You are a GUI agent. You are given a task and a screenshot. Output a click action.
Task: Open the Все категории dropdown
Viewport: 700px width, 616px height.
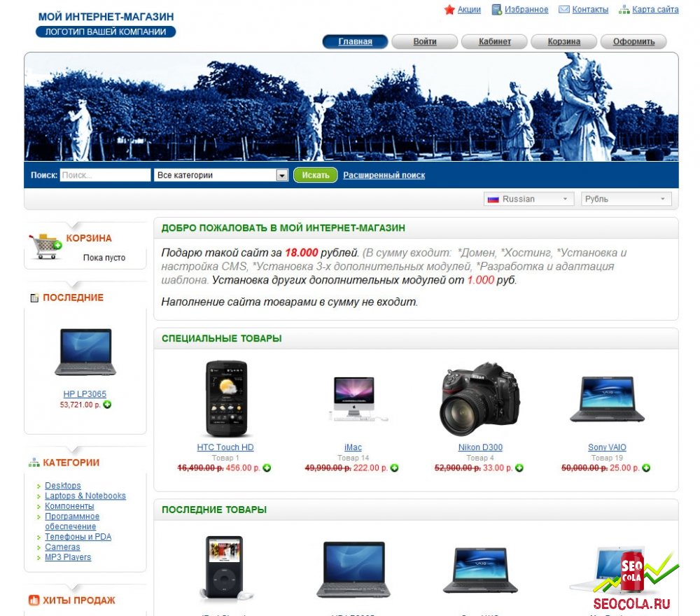coord(220,175)
